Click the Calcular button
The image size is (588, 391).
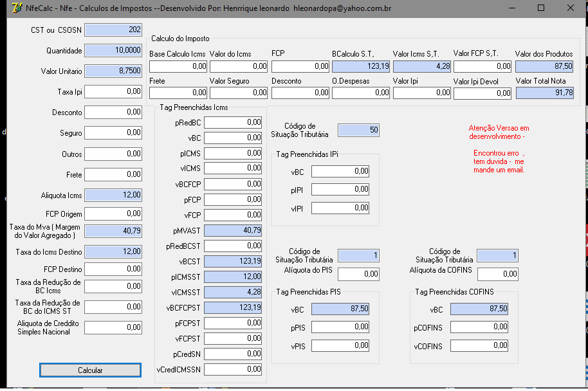click(90, 370)
